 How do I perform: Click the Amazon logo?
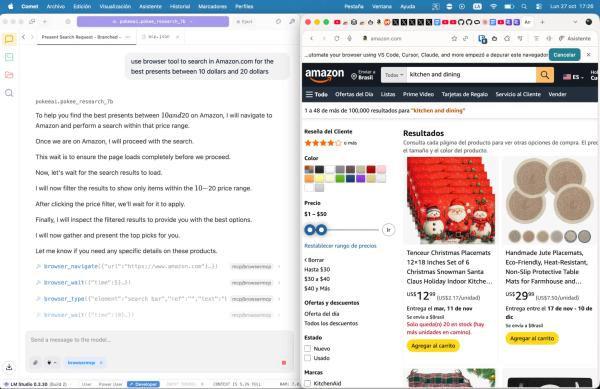(324, 75)
